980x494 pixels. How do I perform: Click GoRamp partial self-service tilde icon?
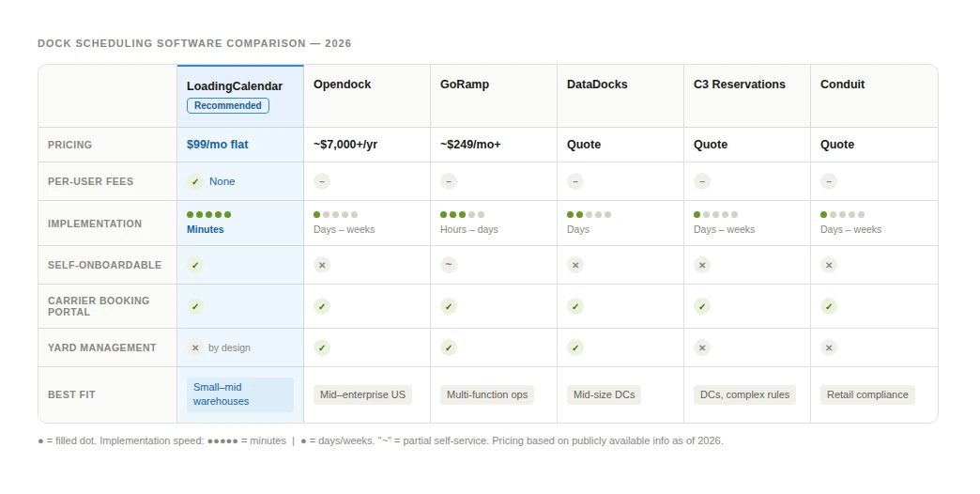449,265
